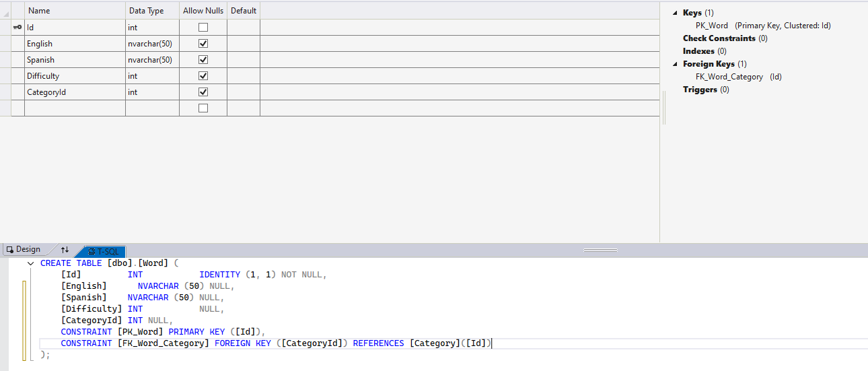Click IDENTITY keyword in the SQL code

pyautogui.click(x=219, y=275)
